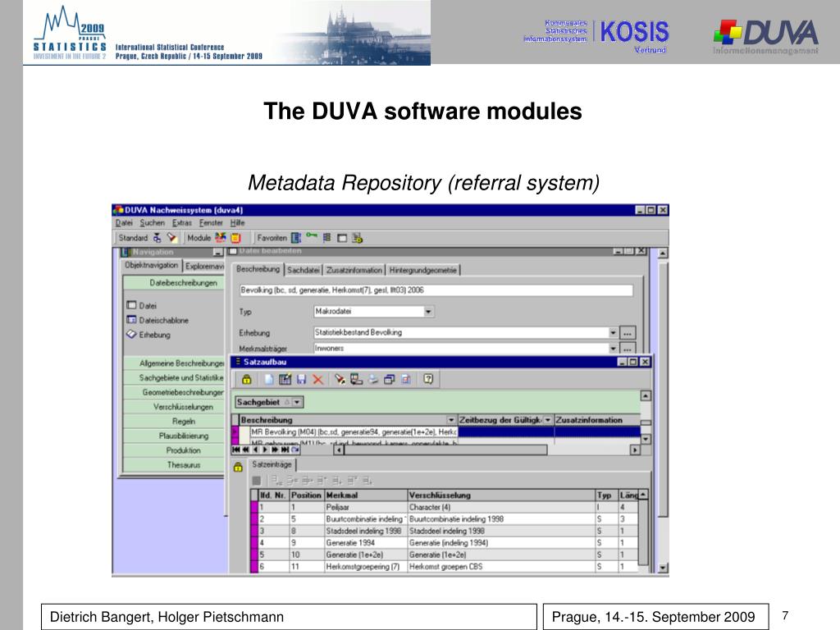Go to first record navigation button
The image size is (840, 630).
pyautogui.click(x=236, y=450)
